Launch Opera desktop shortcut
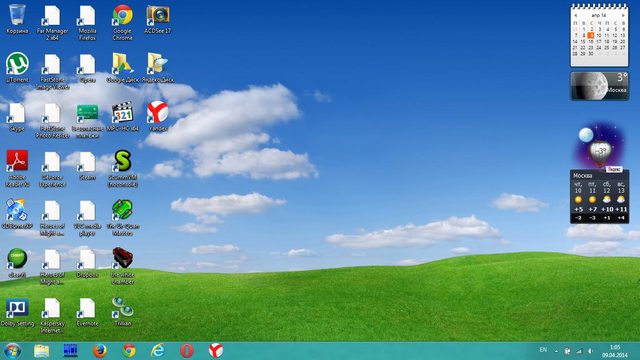The width and height of the screenshot is (640, 360). (87, 68)
